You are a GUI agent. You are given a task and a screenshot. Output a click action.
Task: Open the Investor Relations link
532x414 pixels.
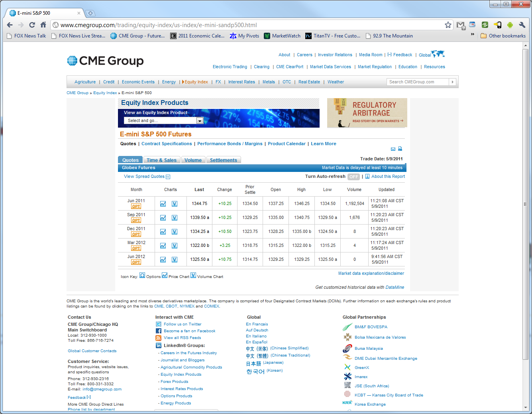point(335,55)
